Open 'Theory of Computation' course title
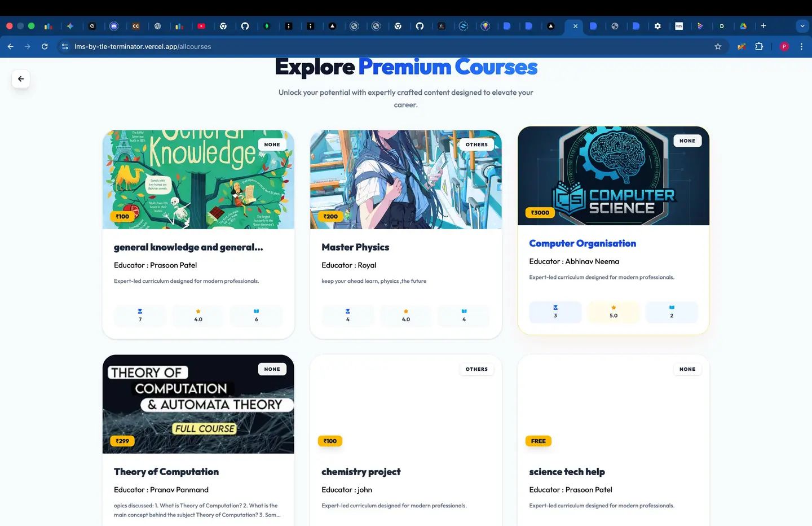Image resolution: width=812 pixels, height=526 pixels. pyautogui.click(x=166, y=472)
